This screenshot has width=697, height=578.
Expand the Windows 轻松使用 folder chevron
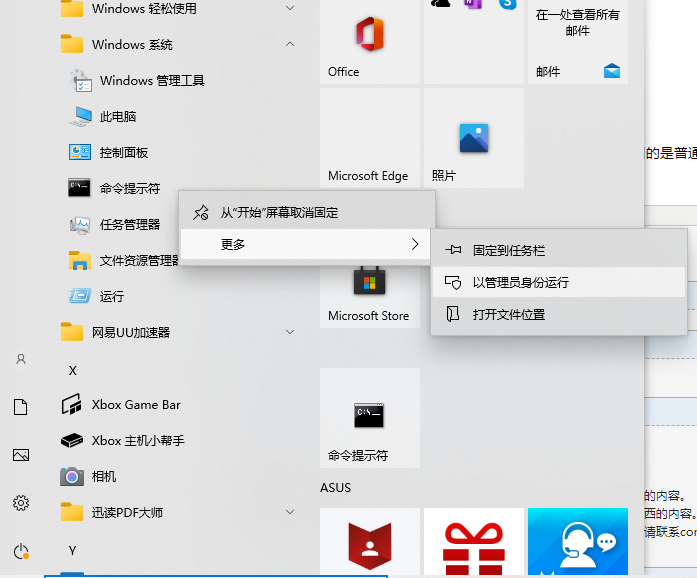tap(290, 8)
